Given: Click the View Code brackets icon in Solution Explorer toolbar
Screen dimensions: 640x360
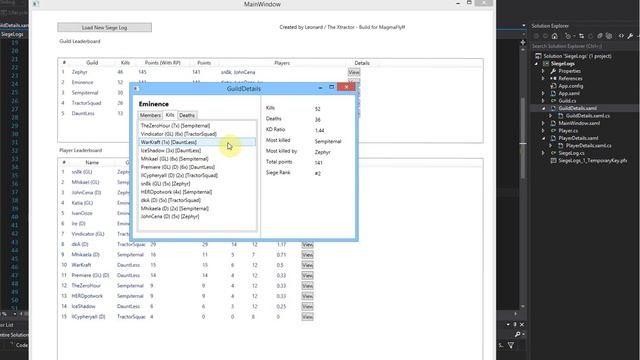Looking at the screenshot, I should click(x=621, y=36).
